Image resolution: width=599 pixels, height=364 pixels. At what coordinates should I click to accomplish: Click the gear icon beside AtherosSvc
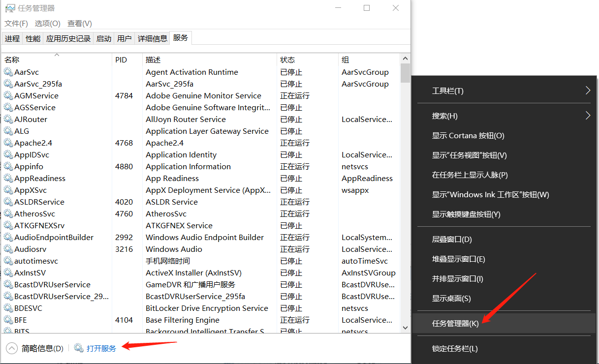pos(8,213)
